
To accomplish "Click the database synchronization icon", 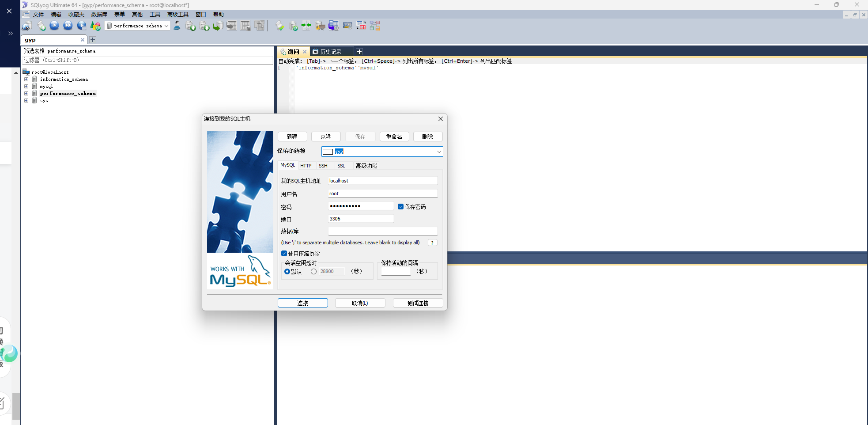I will point(293,26).
